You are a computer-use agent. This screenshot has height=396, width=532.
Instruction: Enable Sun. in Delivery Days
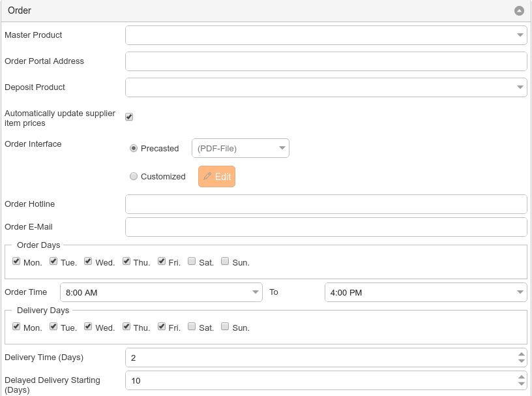click(225, 326)
